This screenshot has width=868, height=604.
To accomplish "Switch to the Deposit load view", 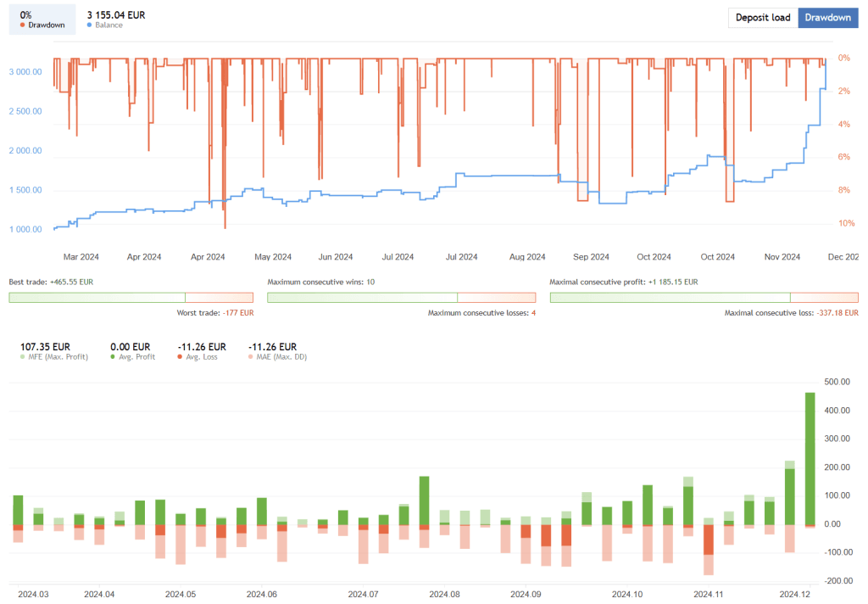I will (x=762, y=18).
